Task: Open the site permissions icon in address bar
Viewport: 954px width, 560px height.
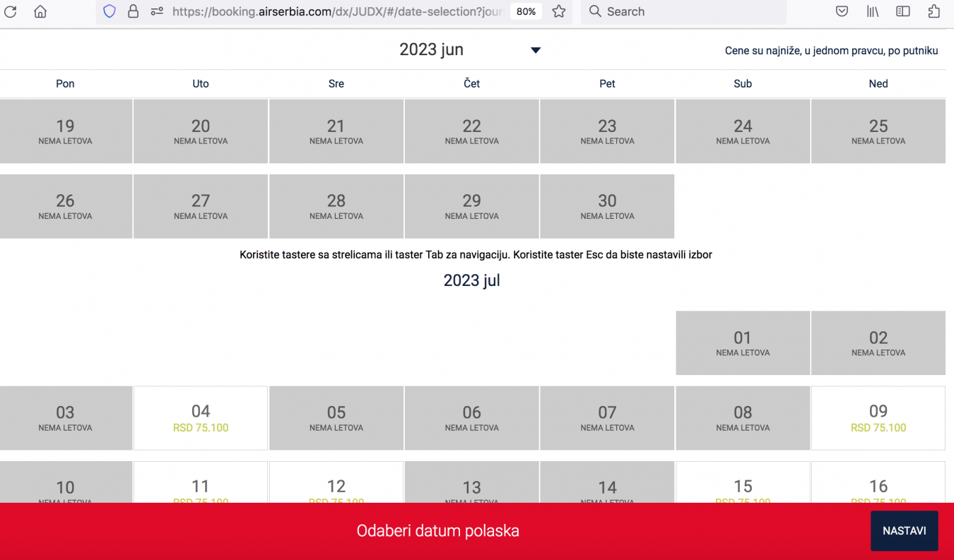Action: click(x=156, y=11)
